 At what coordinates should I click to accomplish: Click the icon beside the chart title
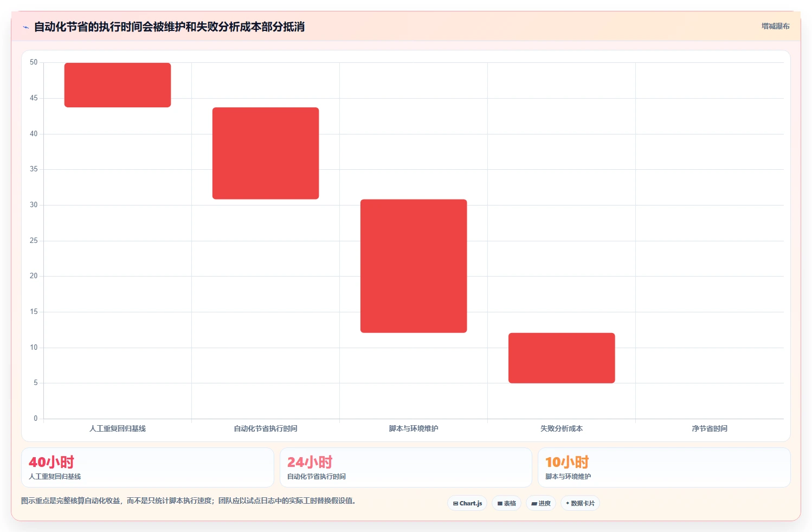click(x=25, y=27)
